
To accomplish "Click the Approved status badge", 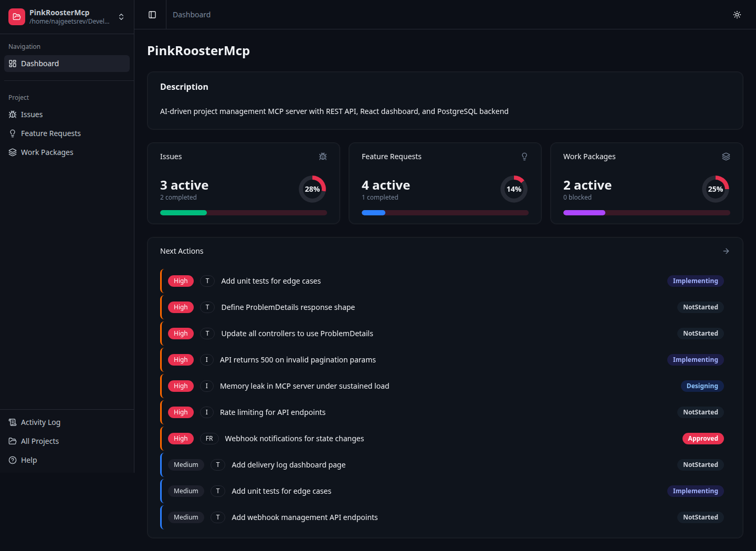I will (x=703, y=439).
